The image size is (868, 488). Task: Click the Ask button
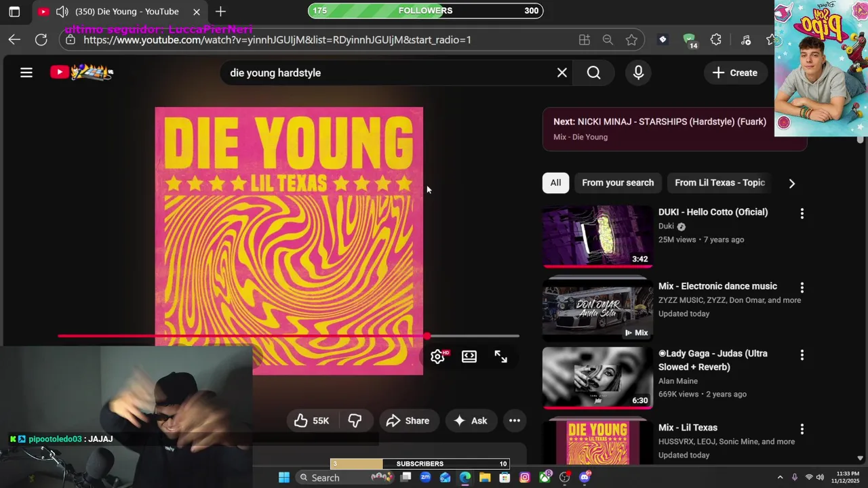pos(471,421)
